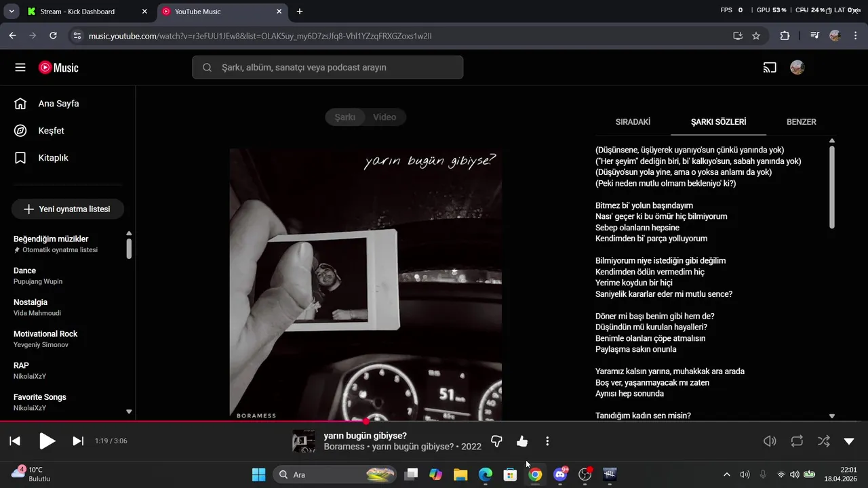The height and width of the screenshot is (488, 868).
Task: Click the taskbar Ara search box
Action: [336, 474]
